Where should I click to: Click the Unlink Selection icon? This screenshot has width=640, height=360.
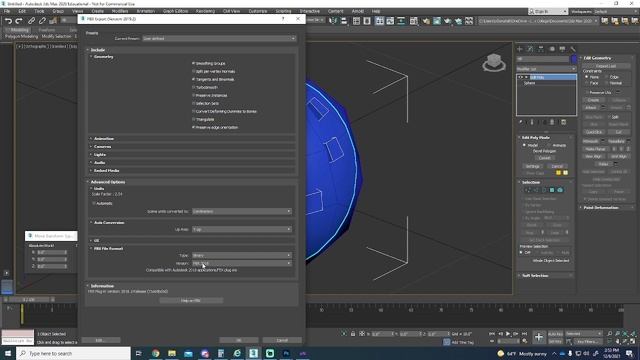(x=42, y=20)
